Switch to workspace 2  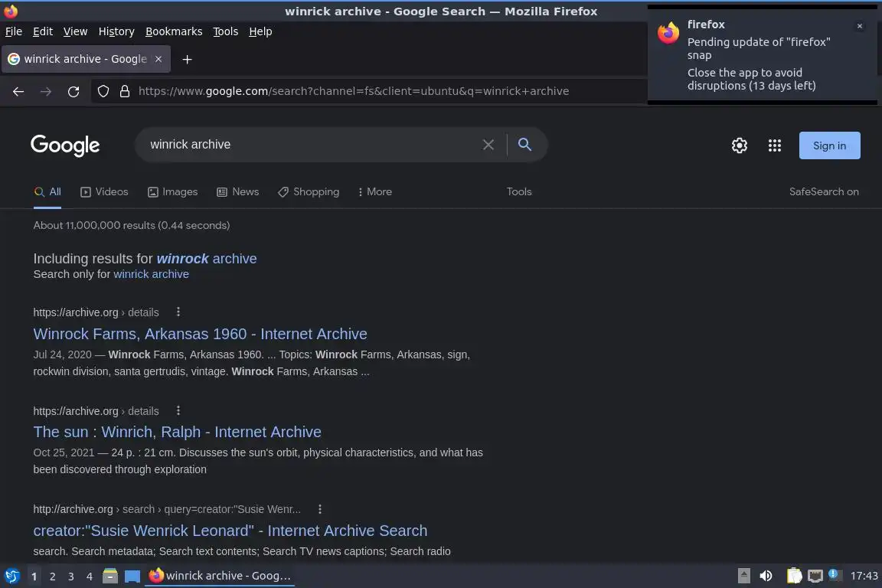click(x=52, y=577)
